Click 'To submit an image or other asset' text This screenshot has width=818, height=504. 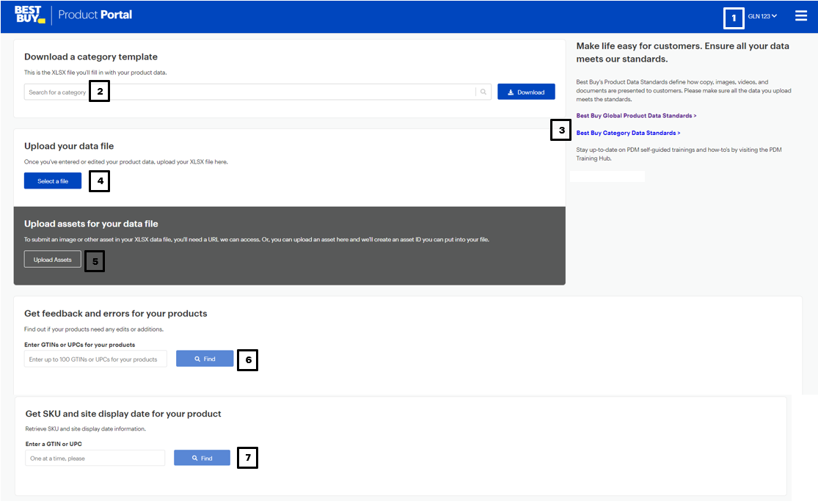click(x=257, y=239)
